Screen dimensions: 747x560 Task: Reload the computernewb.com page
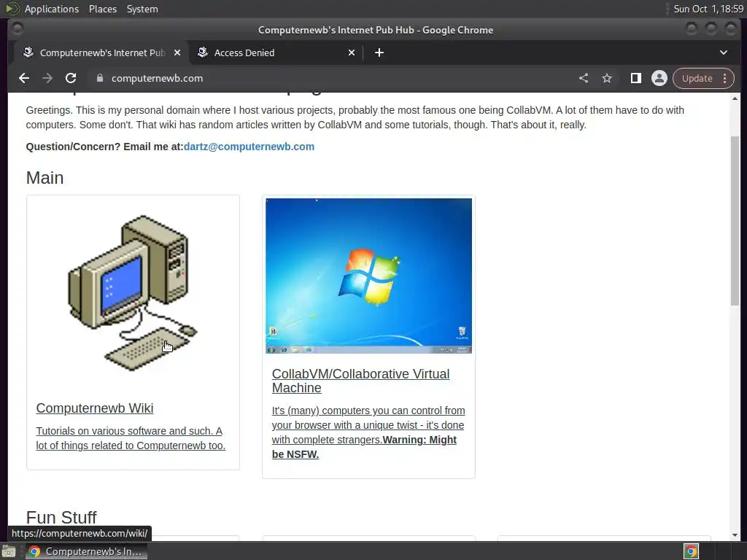pyautogui.click(x=71, y=78)
